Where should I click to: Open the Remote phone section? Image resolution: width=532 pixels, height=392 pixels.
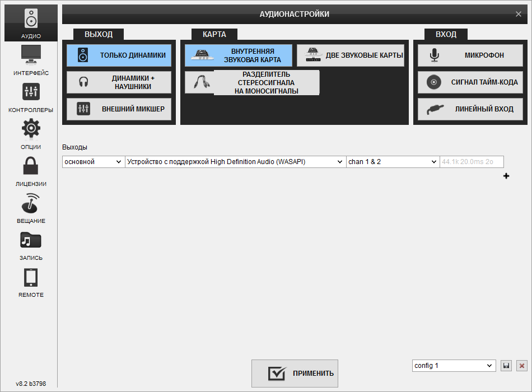31,282
